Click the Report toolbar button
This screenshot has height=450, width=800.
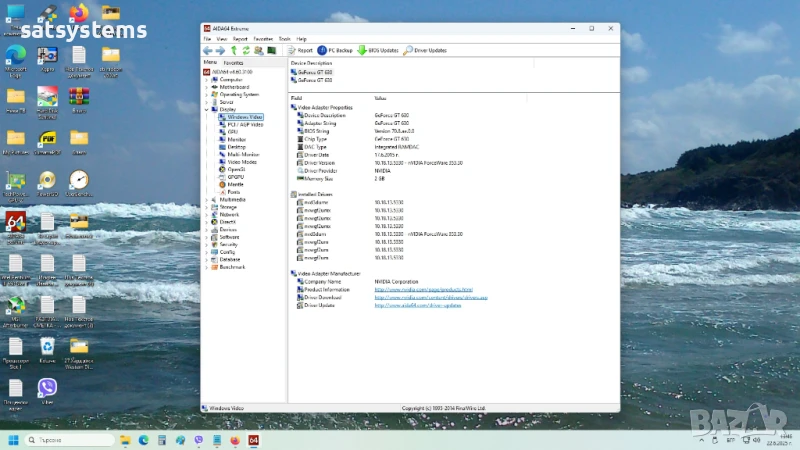tap(300, 50)
